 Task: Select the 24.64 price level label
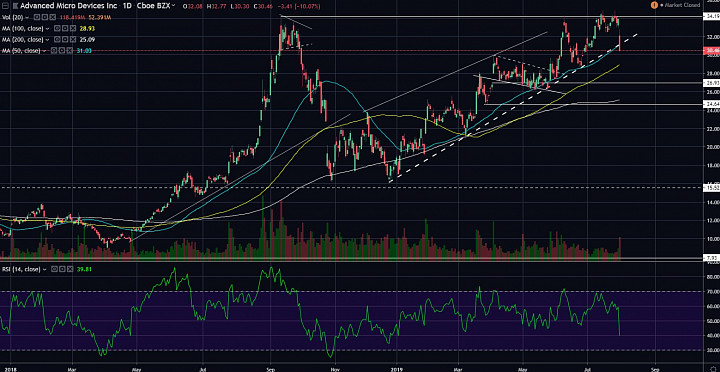(x=711, y=105)
